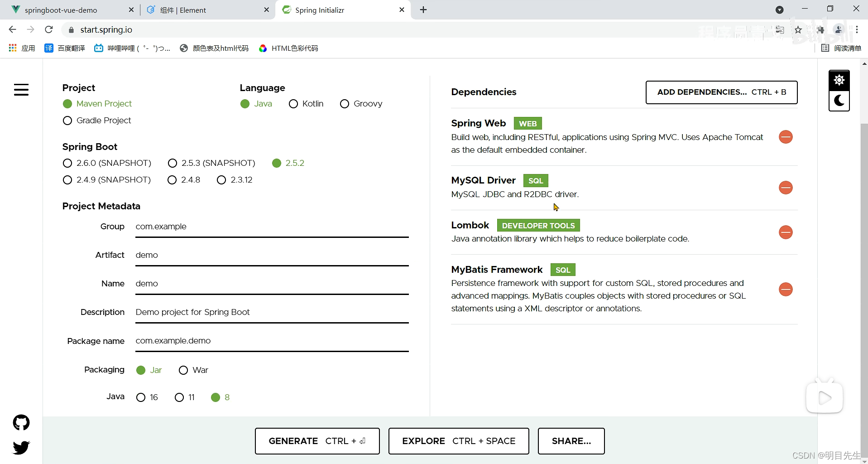Edit the Name field
868x464 pixels.
click(272, 284)
